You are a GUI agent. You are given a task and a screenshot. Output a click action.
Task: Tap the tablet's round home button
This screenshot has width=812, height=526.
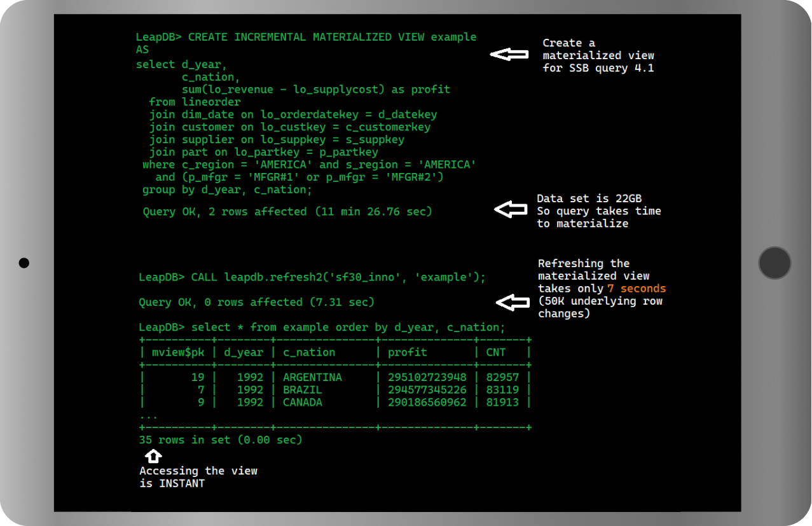click(x=774, y=263)
